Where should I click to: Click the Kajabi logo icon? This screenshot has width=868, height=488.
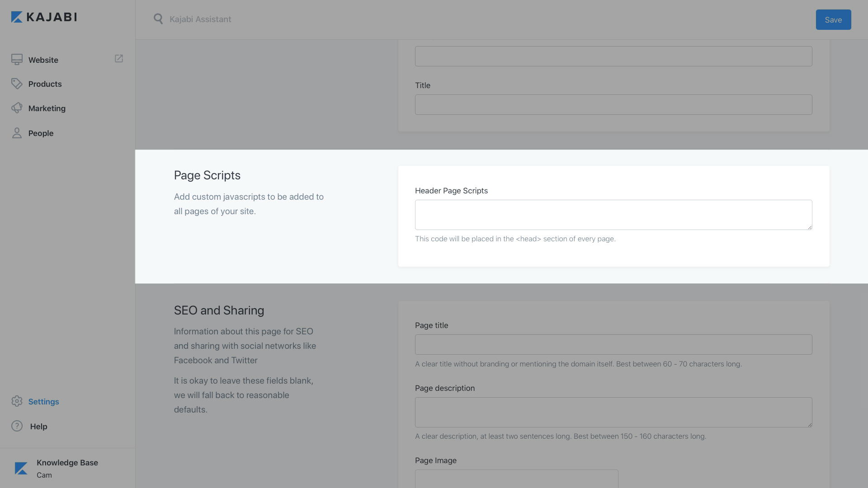tap(17, 17)
